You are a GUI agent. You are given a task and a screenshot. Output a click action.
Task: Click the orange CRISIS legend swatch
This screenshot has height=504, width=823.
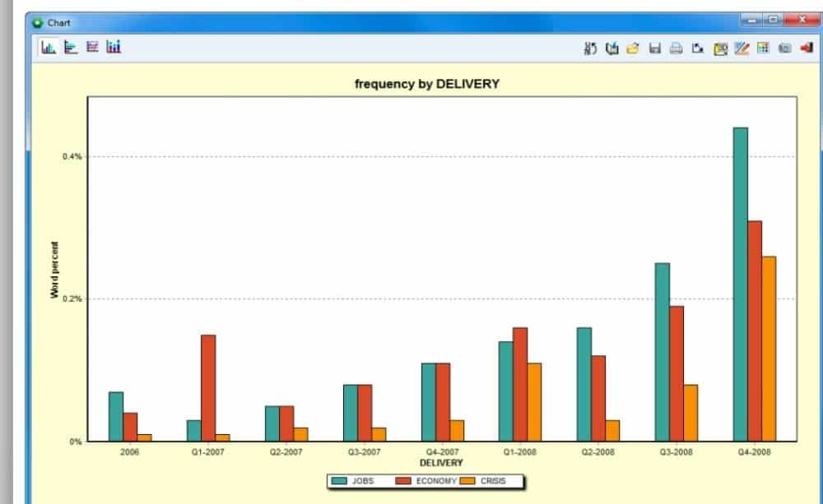467,481
